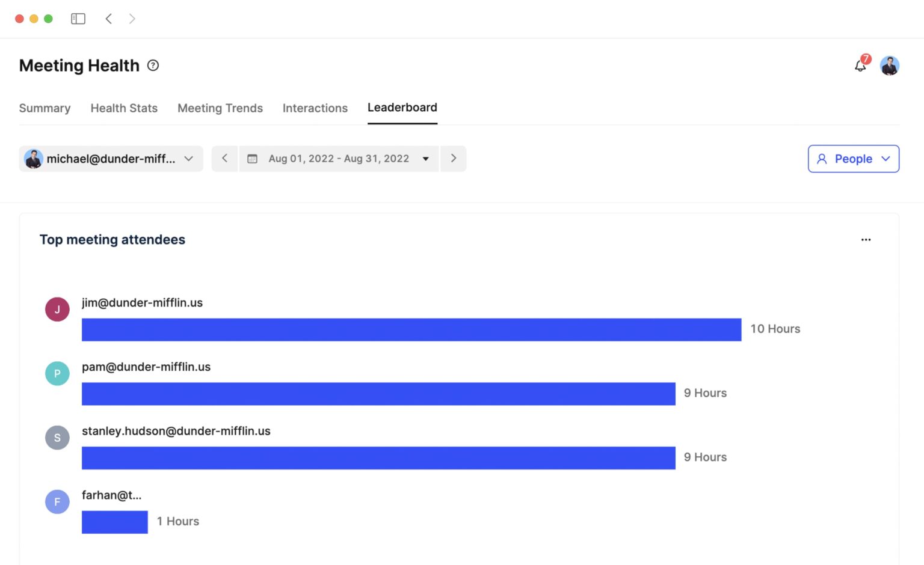Open the card options ellipsis menu
This screenshot has width=924, height=565.
866,239
